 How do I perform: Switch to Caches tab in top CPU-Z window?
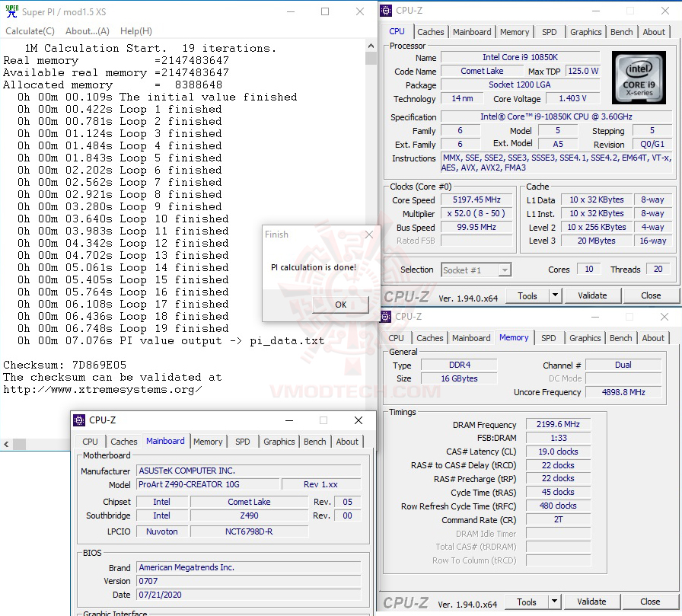coord(430,32)
